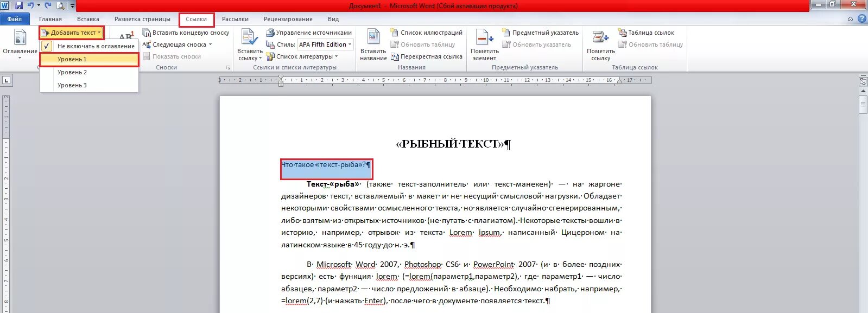Open the Undo history dropdown arrow
868x313 pixels.
tap(39, 5)
